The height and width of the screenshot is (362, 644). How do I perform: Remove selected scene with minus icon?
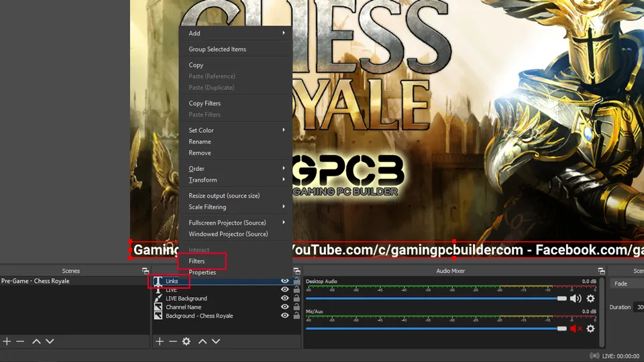[x=20, y=341]
